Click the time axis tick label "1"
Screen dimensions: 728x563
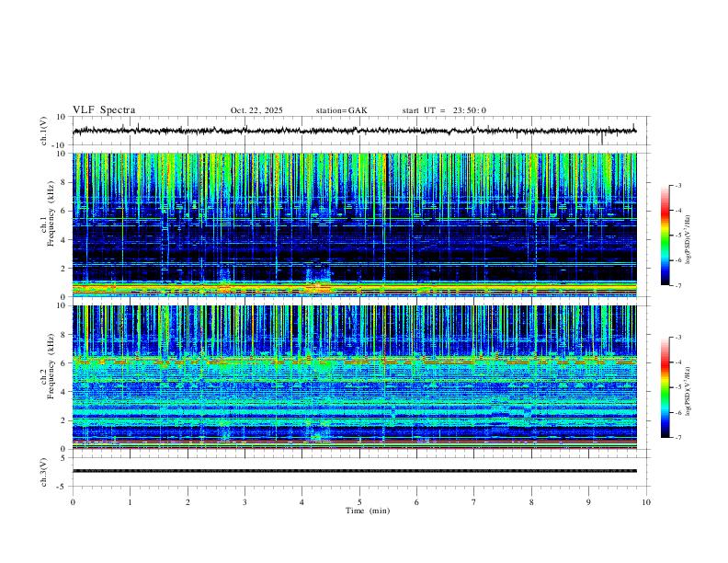tap(130, 502)
